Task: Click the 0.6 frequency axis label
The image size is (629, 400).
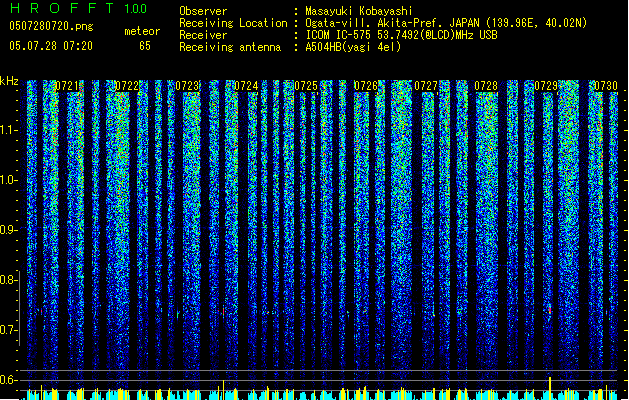Action: (x=9, y=380)
